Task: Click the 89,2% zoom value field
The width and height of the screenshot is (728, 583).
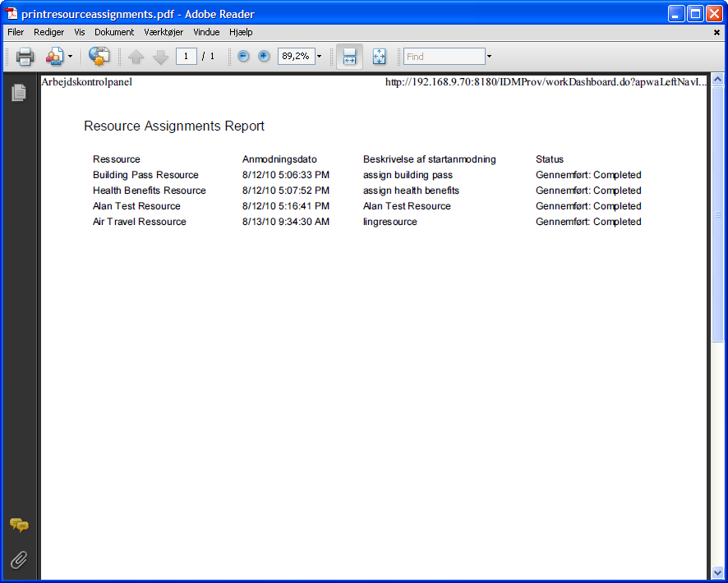Action: tap(297, 57)
